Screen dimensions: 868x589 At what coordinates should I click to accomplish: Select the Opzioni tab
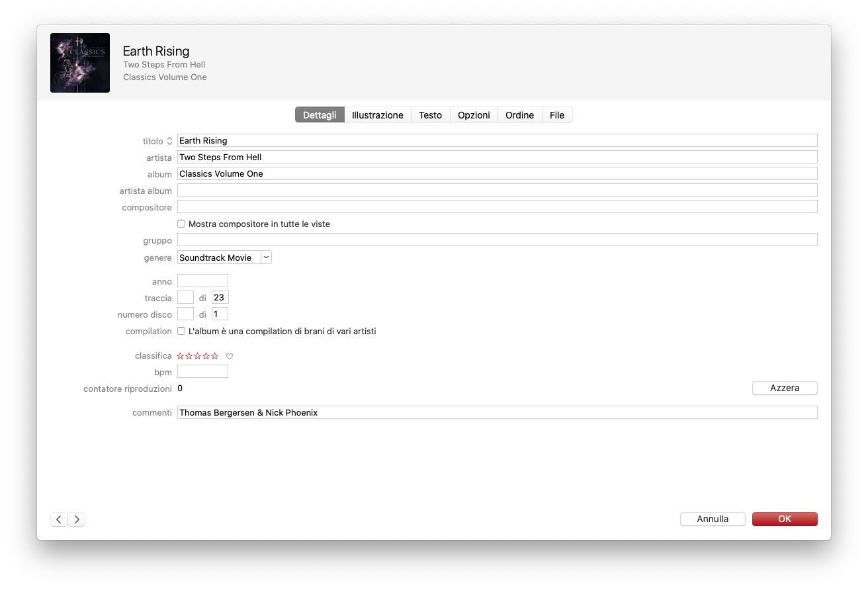[474, 115]
